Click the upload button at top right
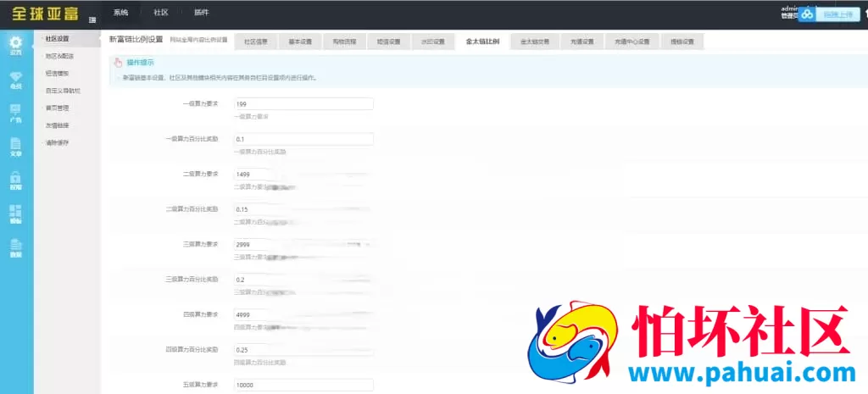 tap(837, 15)
